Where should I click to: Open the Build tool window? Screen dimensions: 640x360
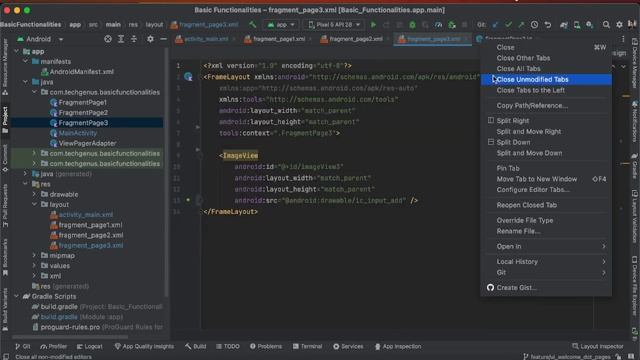195,346
